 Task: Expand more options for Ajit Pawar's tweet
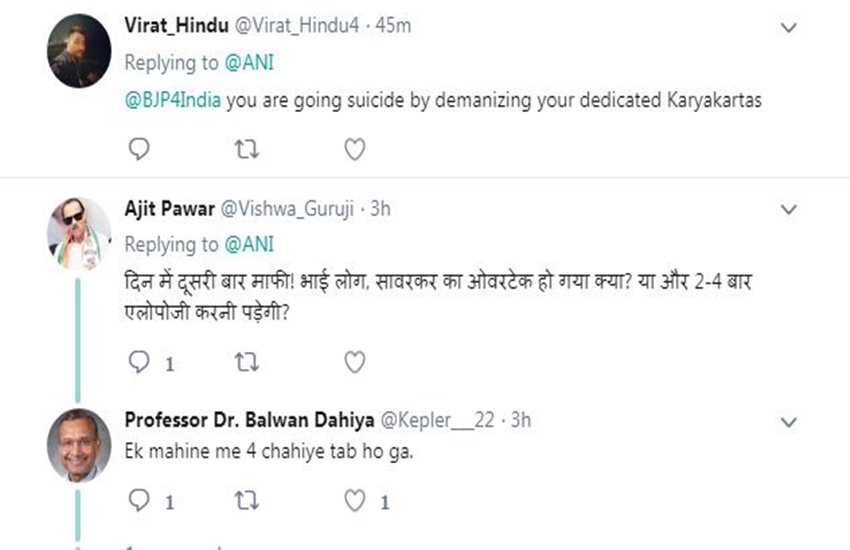[x=789, y=210]
